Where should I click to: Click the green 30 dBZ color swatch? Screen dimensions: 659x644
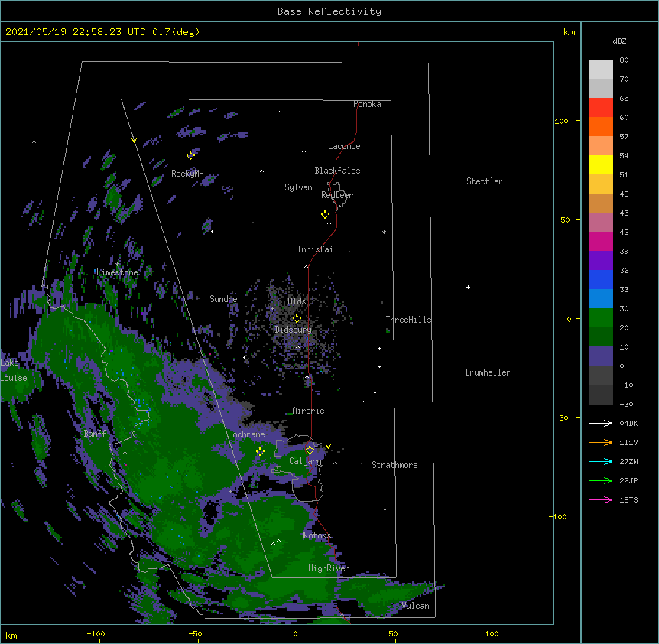point(601,318)
